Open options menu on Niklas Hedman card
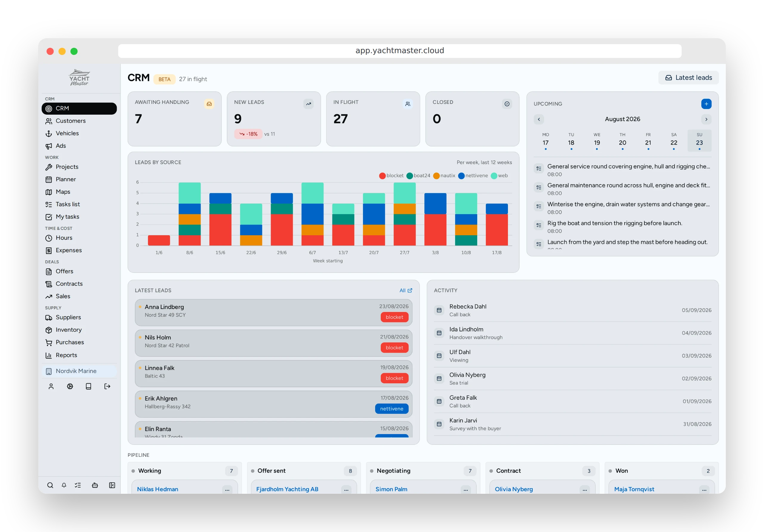764x532 pixels. click(227, 490)
